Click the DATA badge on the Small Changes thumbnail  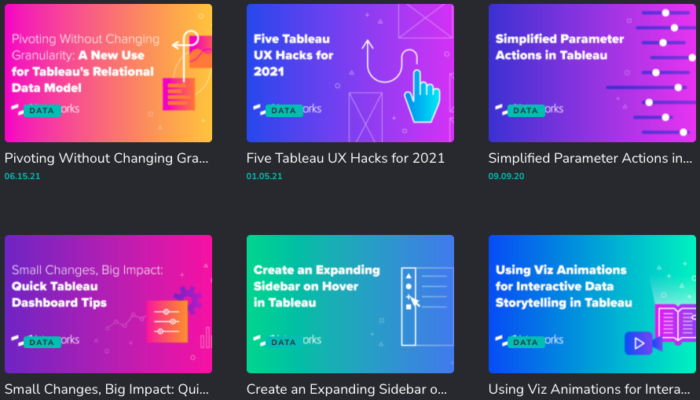coord(41,342)
